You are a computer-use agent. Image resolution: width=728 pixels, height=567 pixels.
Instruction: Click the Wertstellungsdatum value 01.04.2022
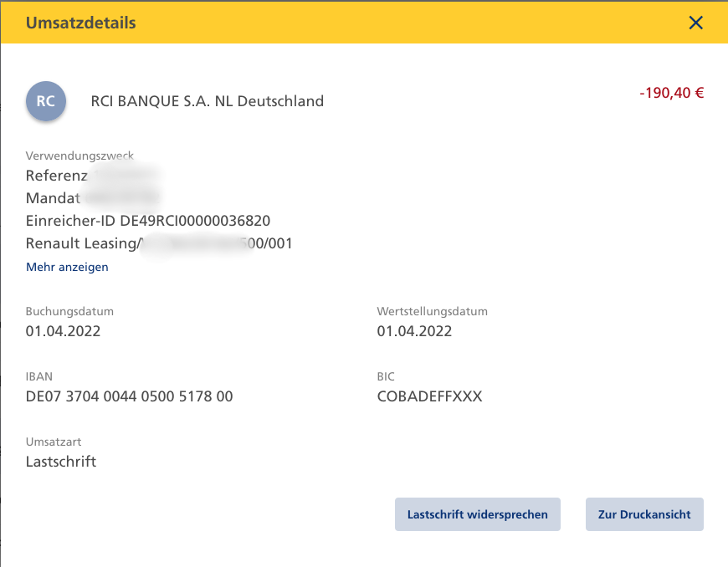tap(414, 331)
